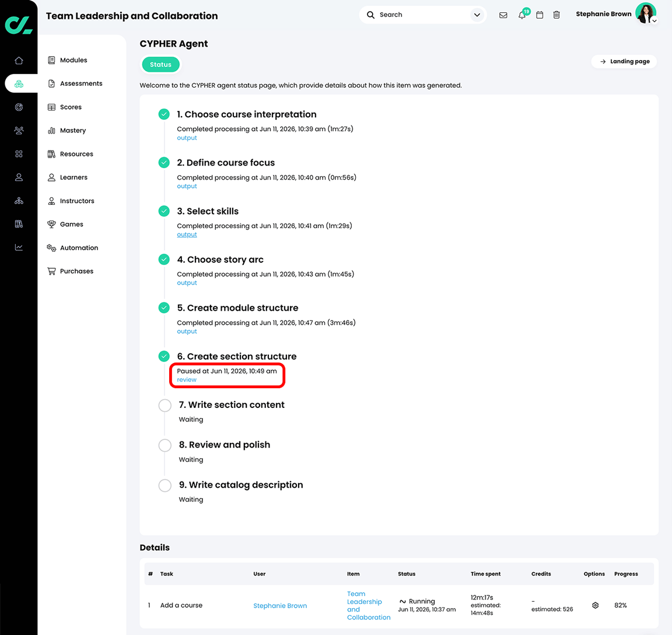The height and width of the screenshot is (635, 672).
Task: Click the Scores table icon
Action: click(51, 107)
